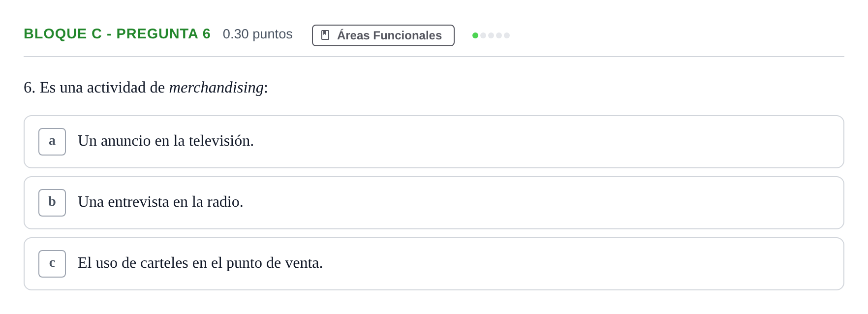Click the second gray difficulty dot
The width and height of the screenshot is (868, 314).
pos(483,35)
